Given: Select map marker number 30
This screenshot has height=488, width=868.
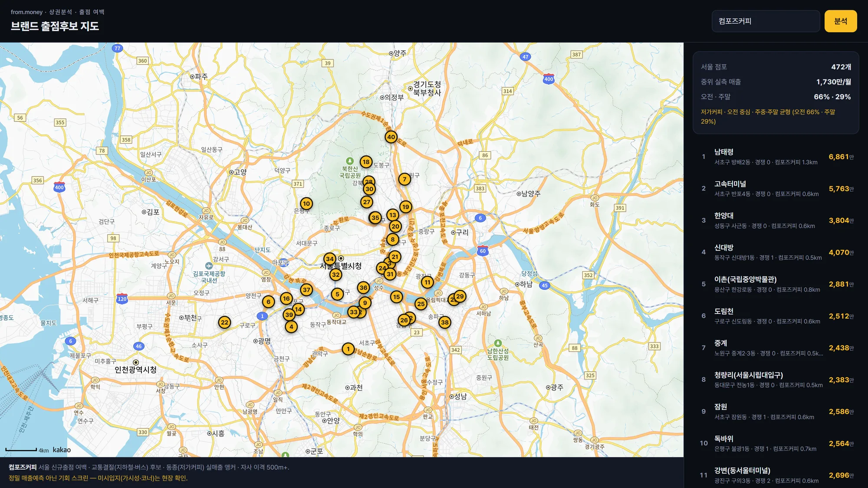Looking at the screenshot, I should [x=369, y=189].
